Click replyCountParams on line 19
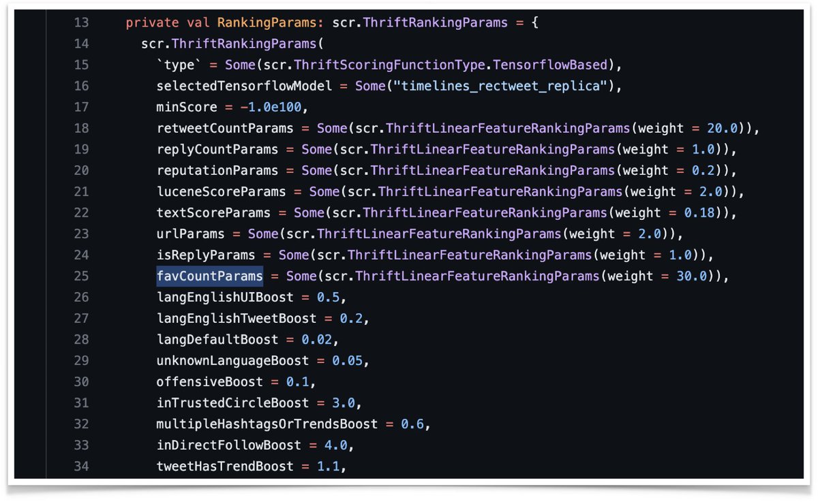The image size is (818, 504). 217,149
